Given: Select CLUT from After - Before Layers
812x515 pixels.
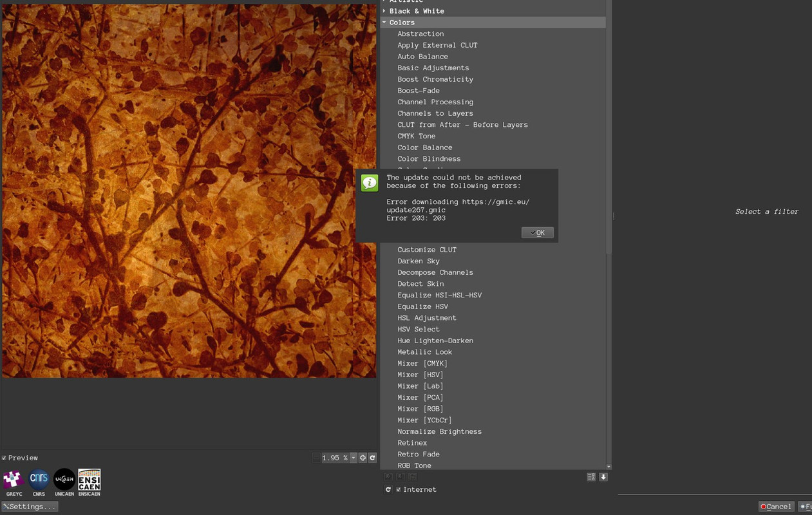Looking at the screenshot, I should tap(462, 125).
